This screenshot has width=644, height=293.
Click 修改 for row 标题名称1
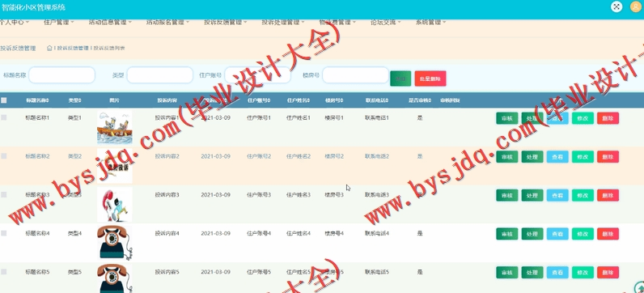[x=583, y=118]
